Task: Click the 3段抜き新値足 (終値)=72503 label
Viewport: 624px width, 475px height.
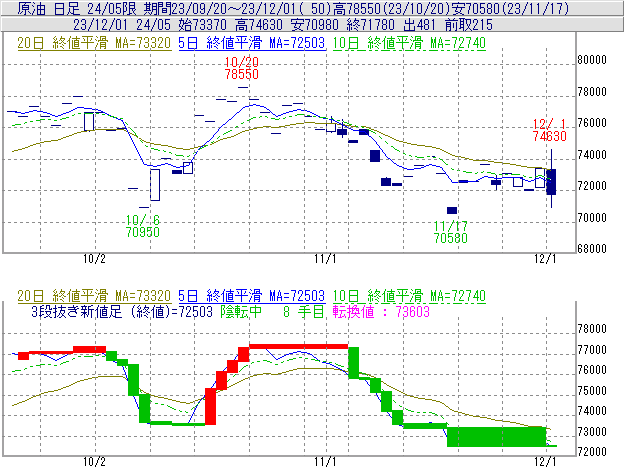Action: pos(122,311)
